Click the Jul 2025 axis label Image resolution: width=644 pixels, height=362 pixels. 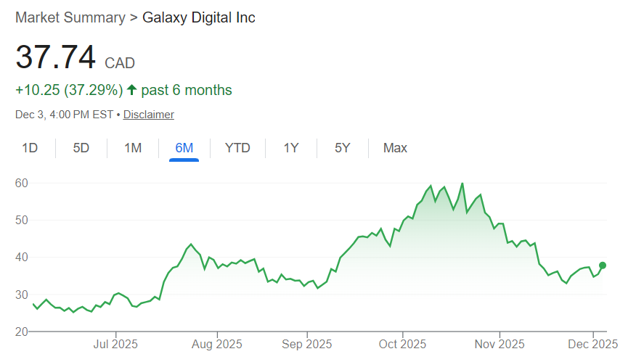115,342
